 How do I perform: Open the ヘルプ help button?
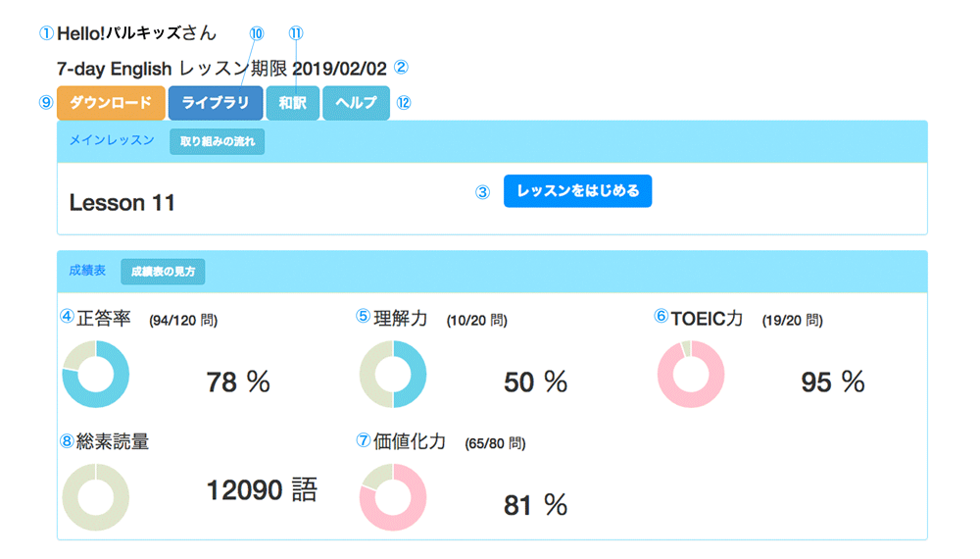[356, 103]
